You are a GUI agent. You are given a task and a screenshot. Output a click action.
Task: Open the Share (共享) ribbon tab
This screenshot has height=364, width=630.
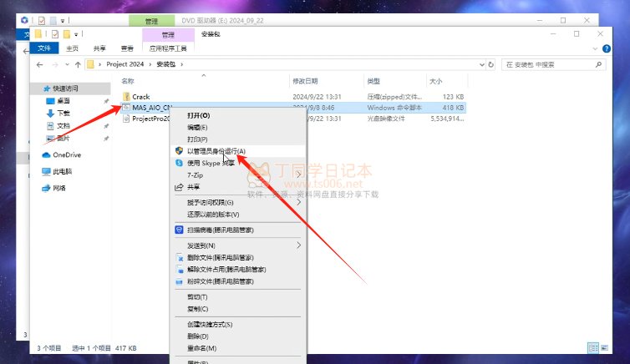(x=99, y=48)
